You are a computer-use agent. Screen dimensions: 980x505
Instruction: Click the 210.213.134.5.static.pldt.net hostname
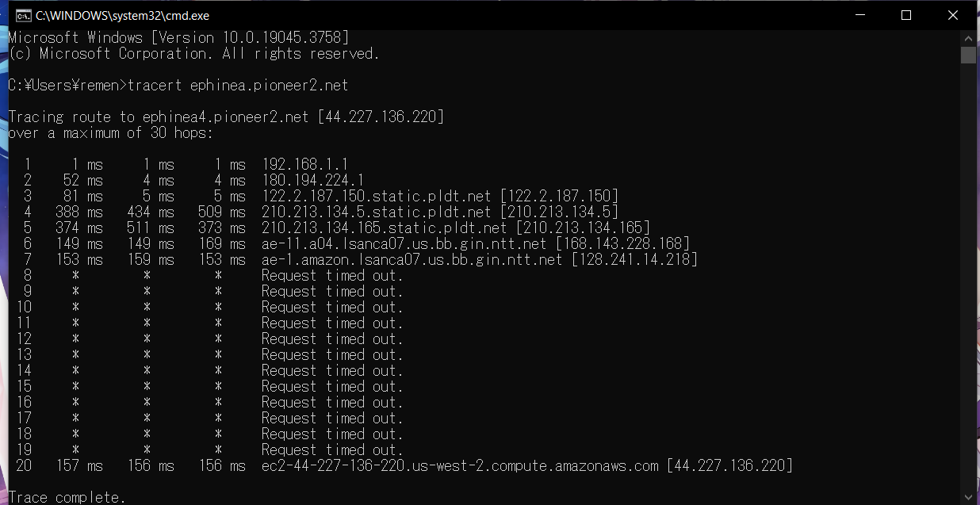tap(377, 212)
